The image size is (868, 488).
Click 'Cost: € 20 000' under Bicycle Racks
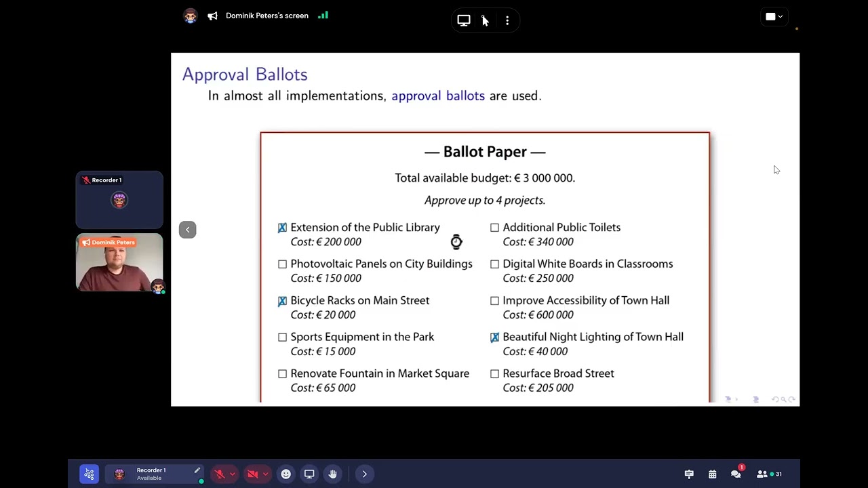tap(323, 315)
